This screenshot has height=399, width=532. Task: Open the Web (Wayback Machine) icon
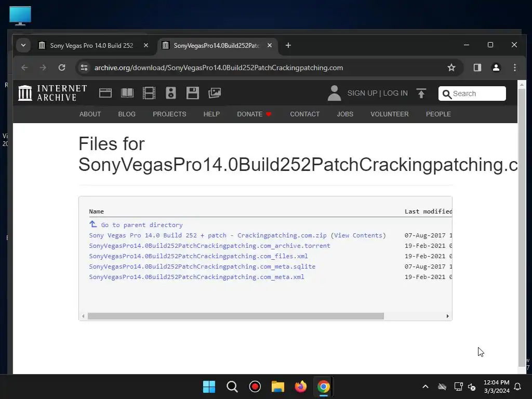click(105, 93)
